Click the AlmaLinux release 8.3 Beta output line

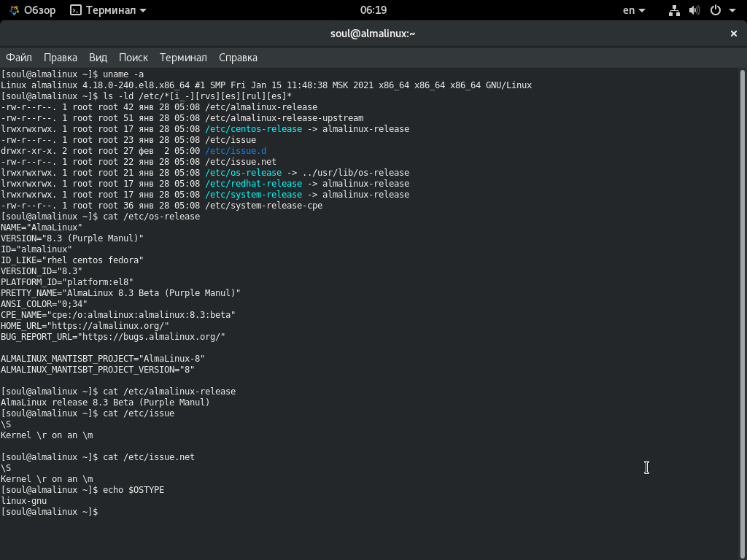coord(105,402)
